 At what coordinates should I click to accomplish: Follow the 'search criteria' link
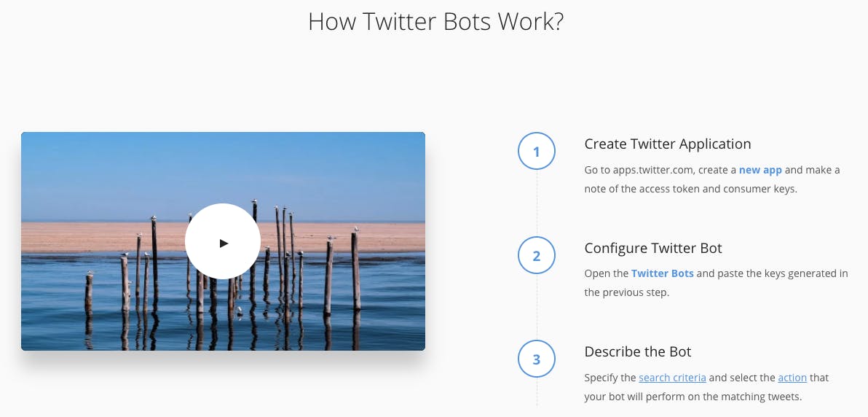tap(672, 378)
